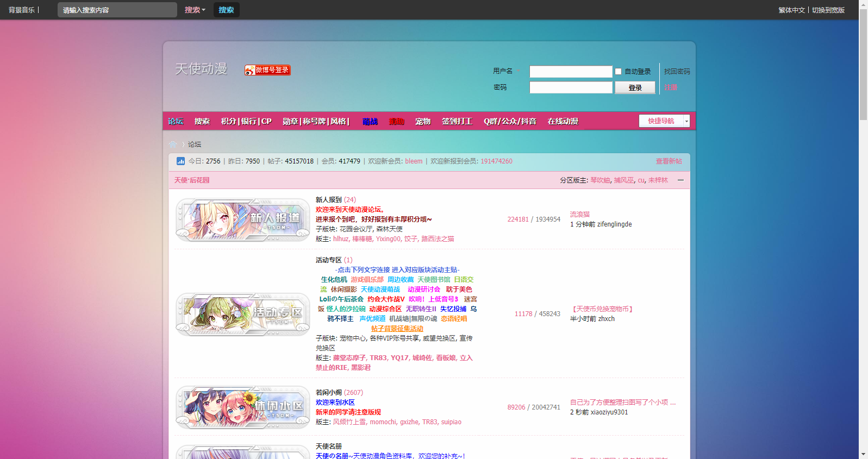The width and height of the screenshot is (868, 459).
Task: Click 切换到宽版 link
Action: coord(828,10)
